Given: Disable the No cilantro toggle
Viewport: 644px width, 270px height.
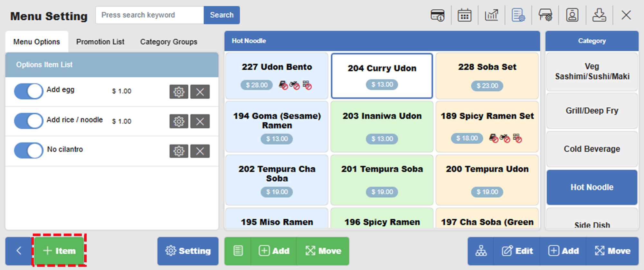Looking at the screenshot, I should [29, 151].
